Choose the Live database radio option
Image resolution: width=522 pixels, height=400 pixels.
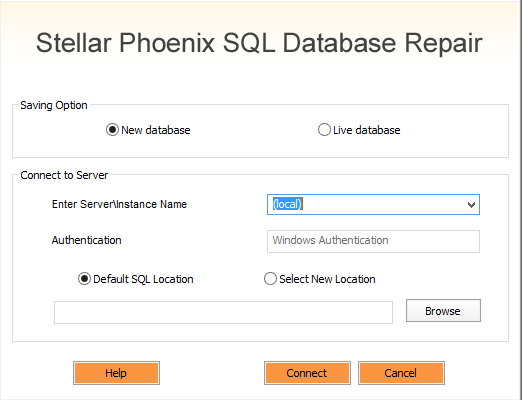324,130
